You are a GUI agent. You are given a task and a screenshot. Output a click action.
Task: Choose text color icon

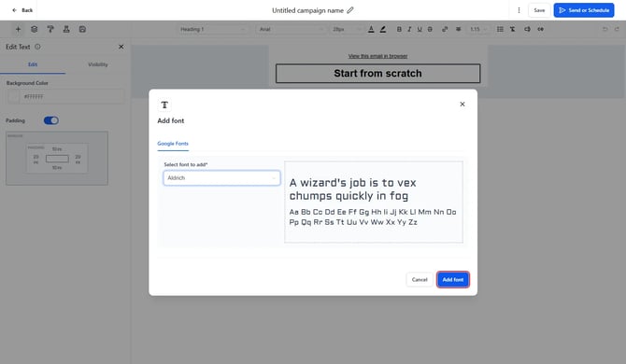tap(371, 29)
